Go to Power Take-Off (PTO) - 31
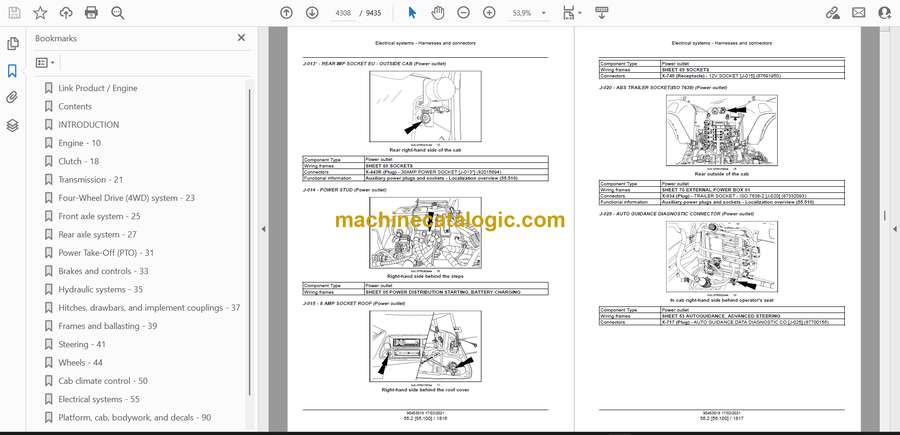The image size is (900, 435). point(106,253)
